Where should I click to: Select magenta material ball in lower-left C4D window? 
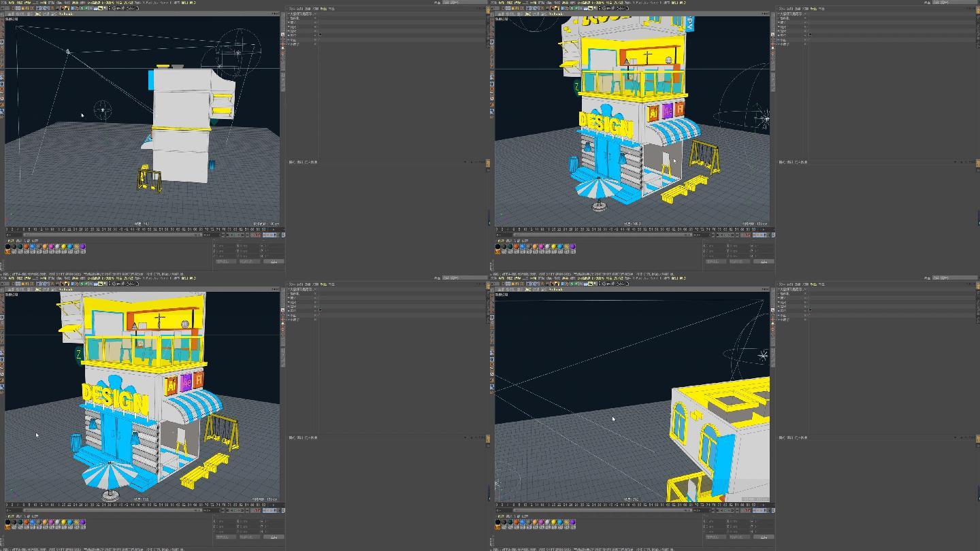click(52, 522)
